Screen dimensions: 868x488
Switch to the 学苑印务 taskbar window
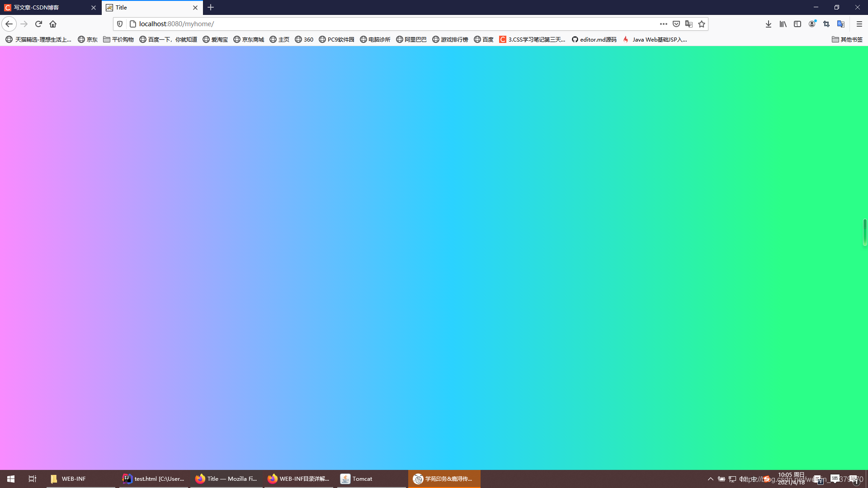coord(444,479)
